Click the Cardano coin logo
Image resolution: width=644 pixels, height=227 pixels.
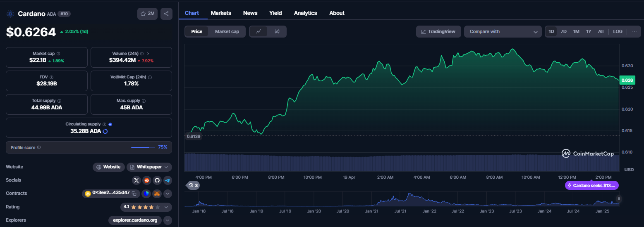(10, 14)
